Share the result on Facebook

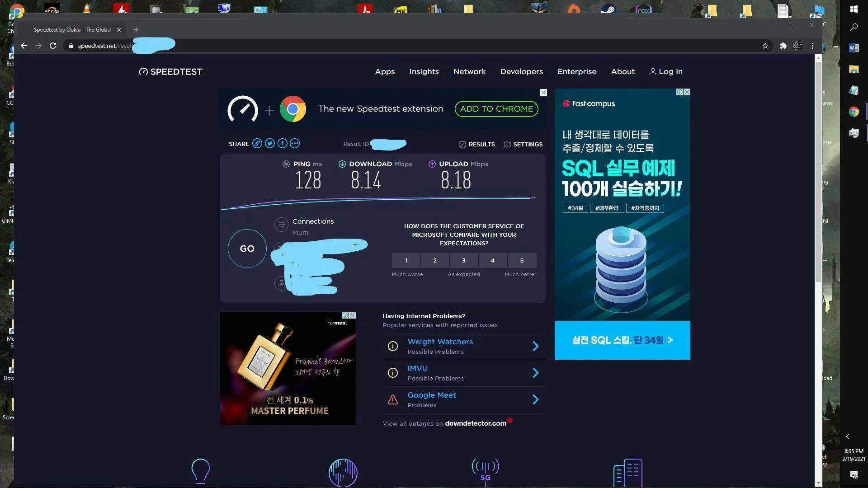pos(283,143)
